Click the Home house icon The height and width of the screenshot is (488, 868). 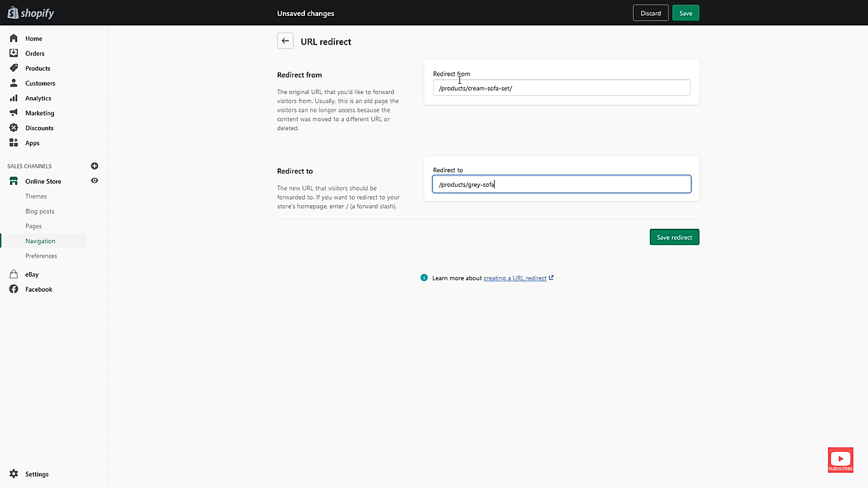coord(13,38)
